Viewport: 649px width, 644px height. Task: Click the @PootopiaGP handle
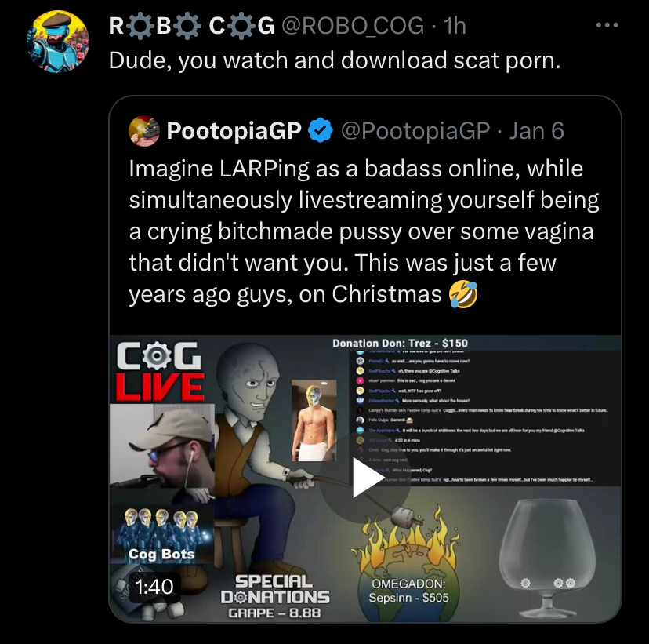click(x=415, y=131)
